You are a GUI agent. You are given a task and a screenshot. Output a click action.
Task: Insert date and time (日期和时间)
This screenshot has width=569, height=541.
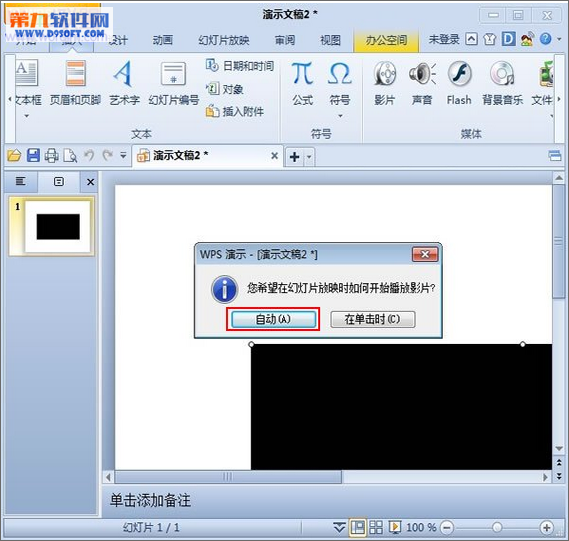[x=240, y=66]
